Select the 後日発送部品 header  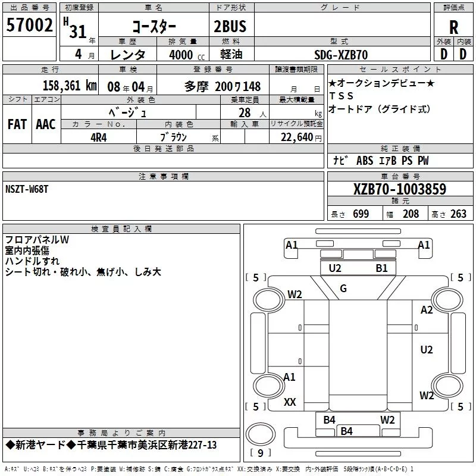pos(163,148)
